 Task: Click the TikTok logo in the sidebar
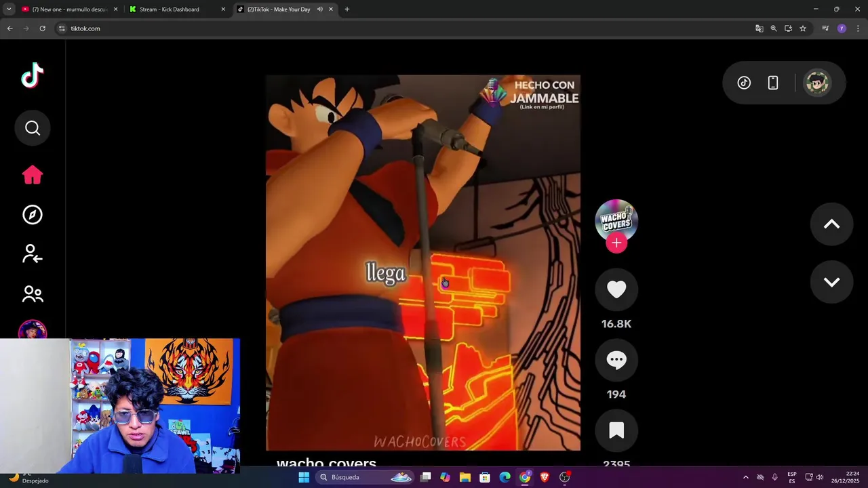click(x=33, y=75)
